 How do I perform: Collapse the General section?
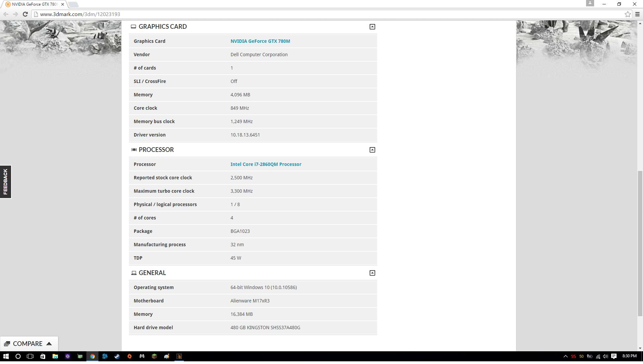pos(372,273)
